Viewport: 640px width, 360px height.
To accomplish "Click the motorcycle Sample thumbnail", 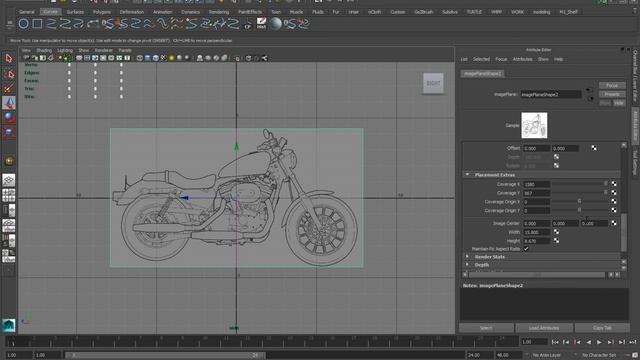I will tap(534, 125).
